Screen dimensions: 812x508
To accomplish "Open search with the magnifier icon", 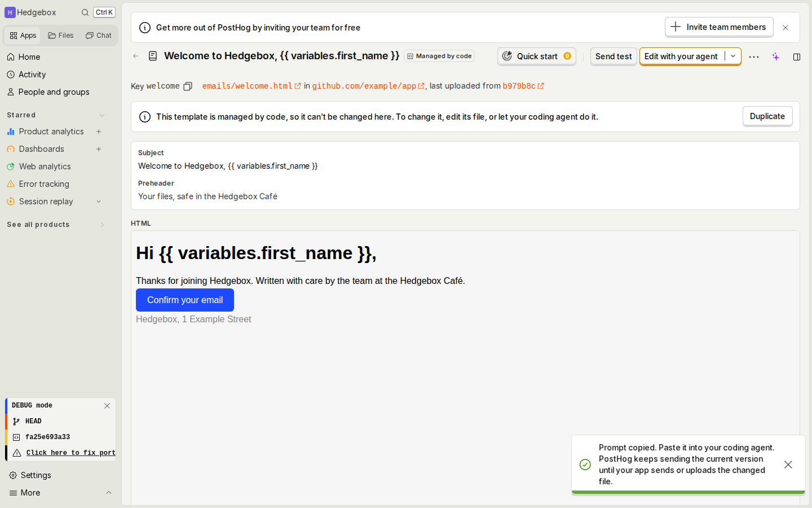I will [85, 12].
